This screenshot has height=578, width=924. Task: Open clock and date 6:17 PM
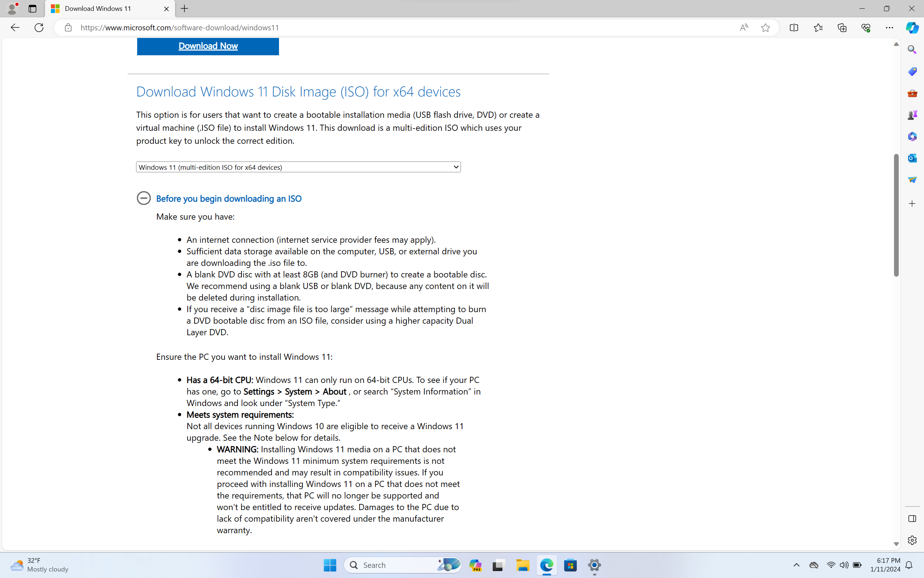point(885,565)
